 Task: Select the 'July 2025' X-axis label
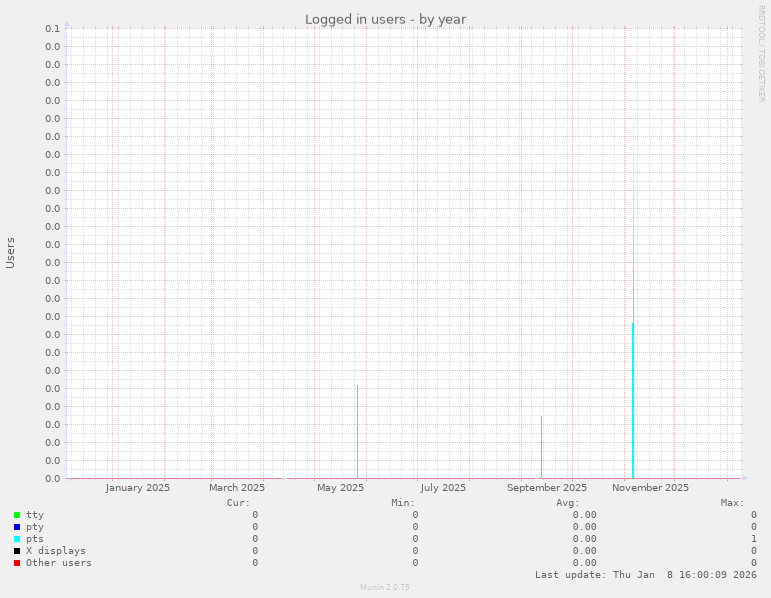tap(443, 488)
